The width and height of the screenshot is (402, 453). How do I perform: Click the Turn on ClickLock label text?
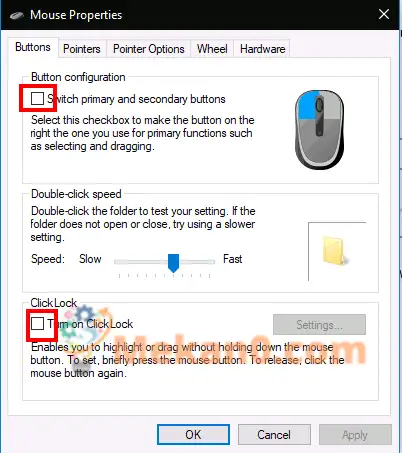90,324
